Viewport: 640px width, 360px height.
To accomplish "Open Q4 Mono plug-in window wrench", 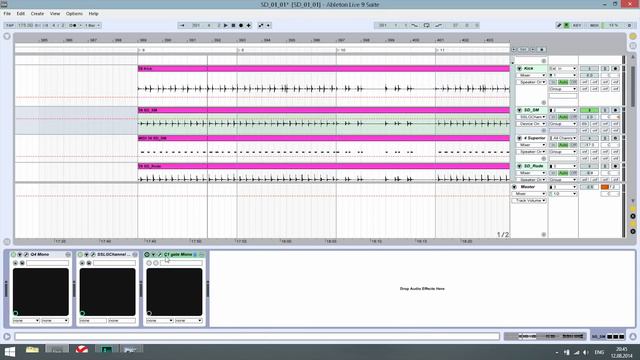I will 26,254.
